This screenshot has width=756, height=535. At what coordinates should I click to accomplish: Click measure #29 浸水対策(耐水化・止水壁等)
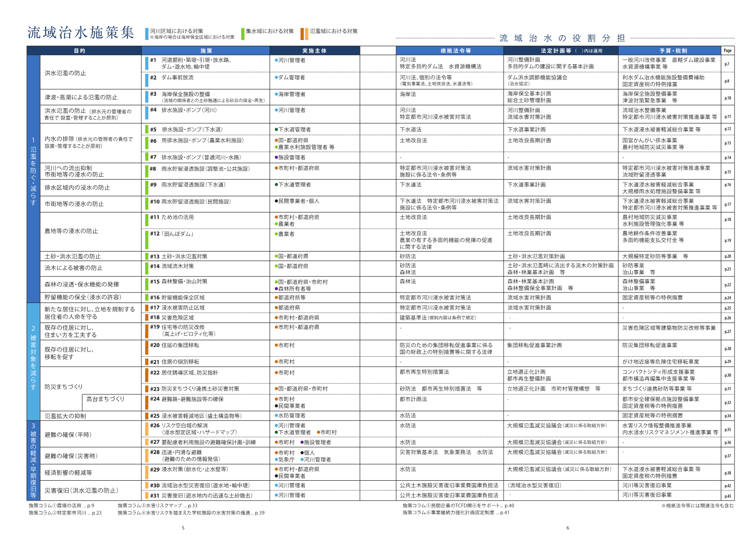pyautogui.click(x=189, y=469)
